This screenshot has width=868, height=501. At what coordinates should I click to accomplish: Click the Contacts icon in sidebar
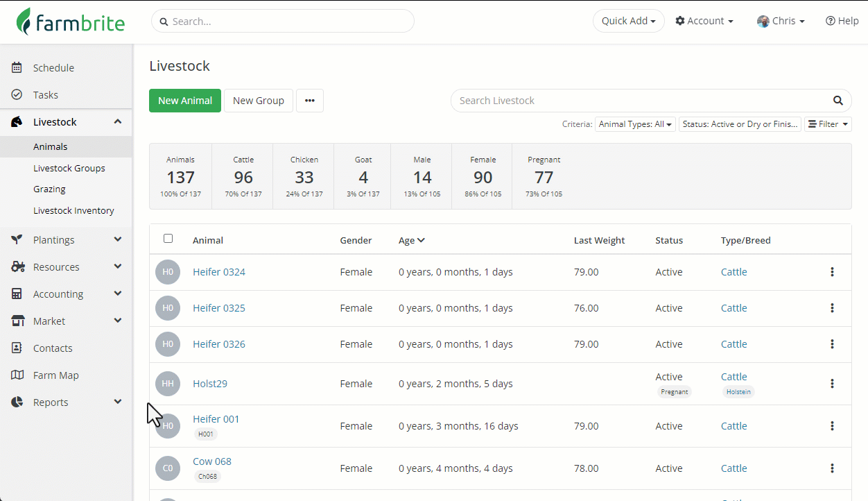click(x=17, y=348)
